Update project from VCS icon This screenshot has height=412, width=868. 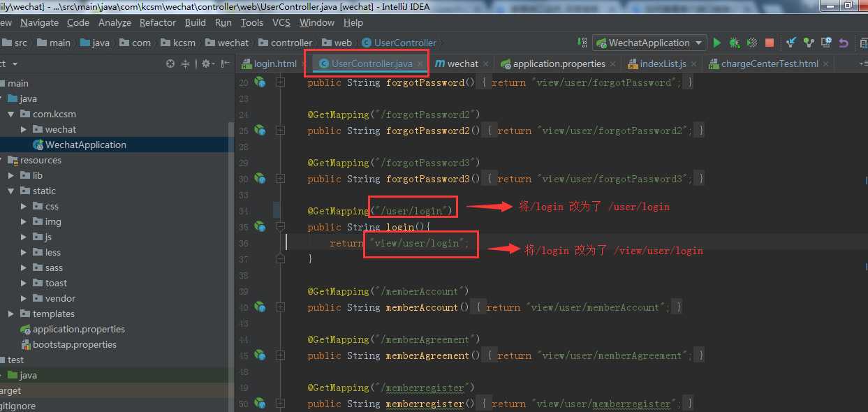point(791,43)
